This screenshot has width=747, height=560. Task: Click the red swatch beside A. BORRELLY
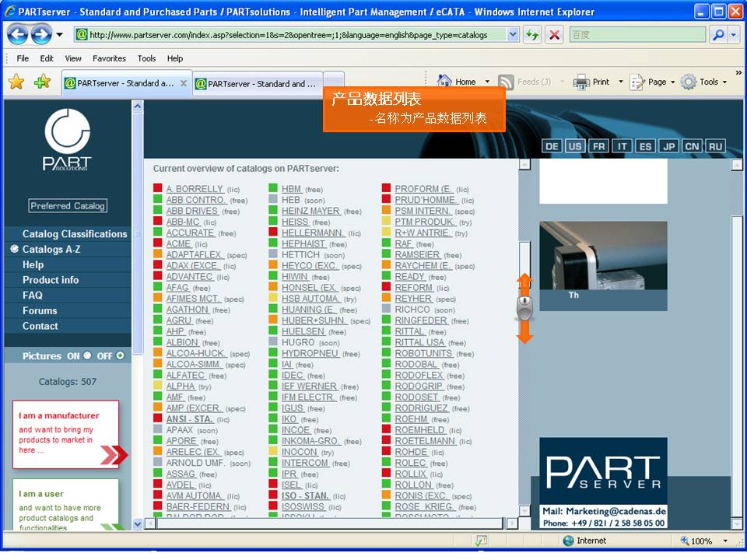(158, 188)
